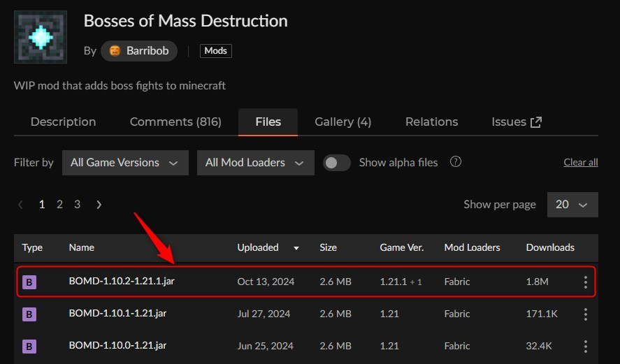Screen dimensions: 620x364
Task: Open the Issues external link
Action: [x=517, y=122]
